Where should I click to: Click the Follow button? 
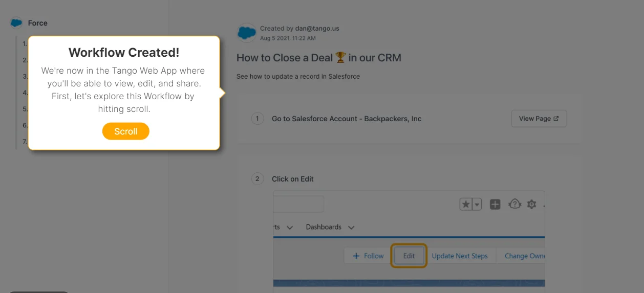[x=369, y=256]
